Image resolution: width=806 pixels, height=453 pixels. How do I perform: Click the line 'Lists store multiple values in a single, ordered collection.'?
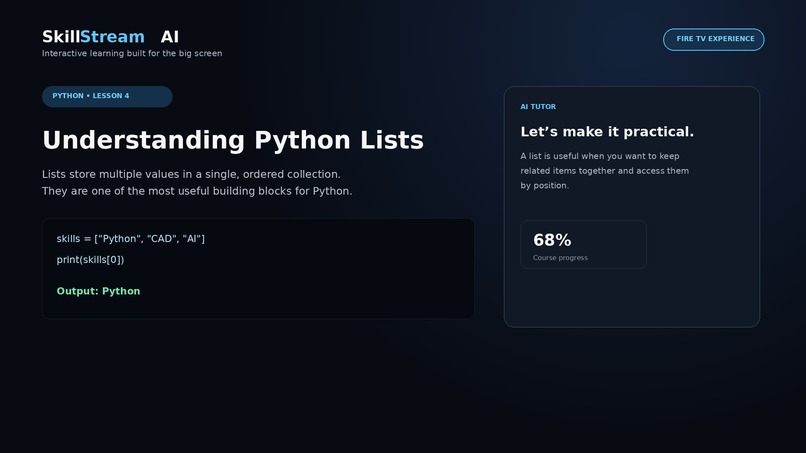(191, 174)
